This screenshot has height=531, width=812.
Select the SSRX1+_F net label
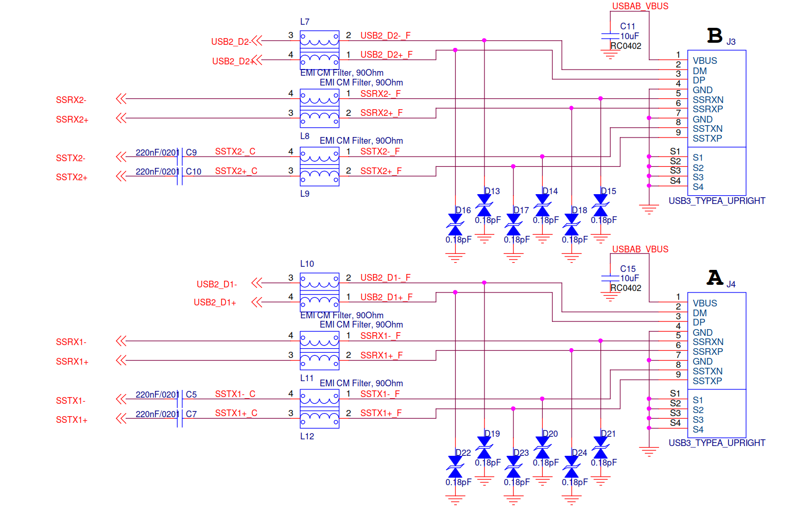click(382, 355)
